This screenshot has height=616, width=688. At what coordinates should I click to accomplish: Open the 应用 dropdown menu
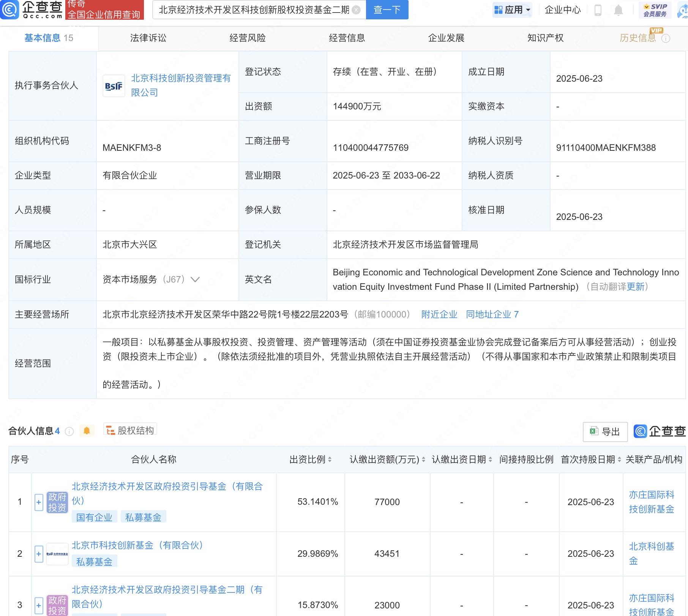click(513, 10)
